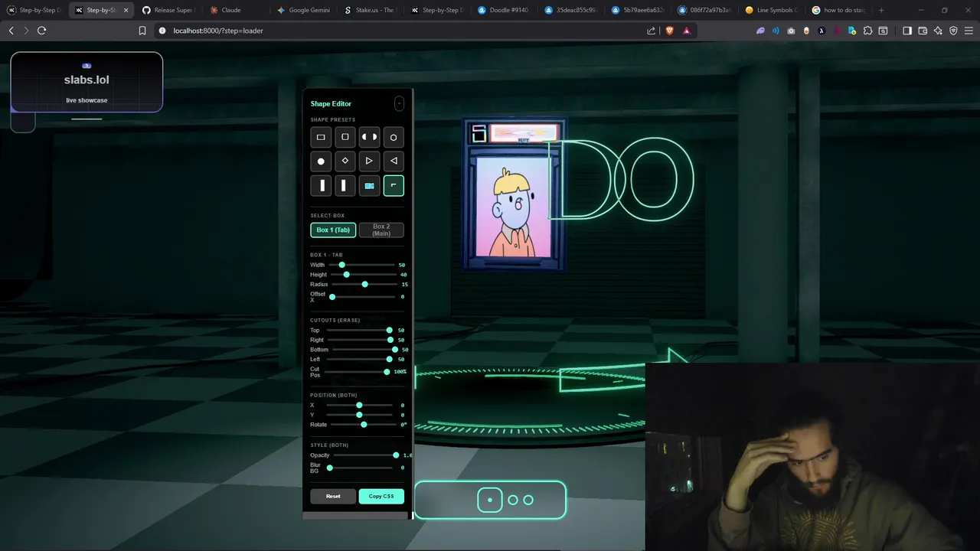Select the hexagon shape preset
Viewport: 980px width, 551px height.
point(394,137)
